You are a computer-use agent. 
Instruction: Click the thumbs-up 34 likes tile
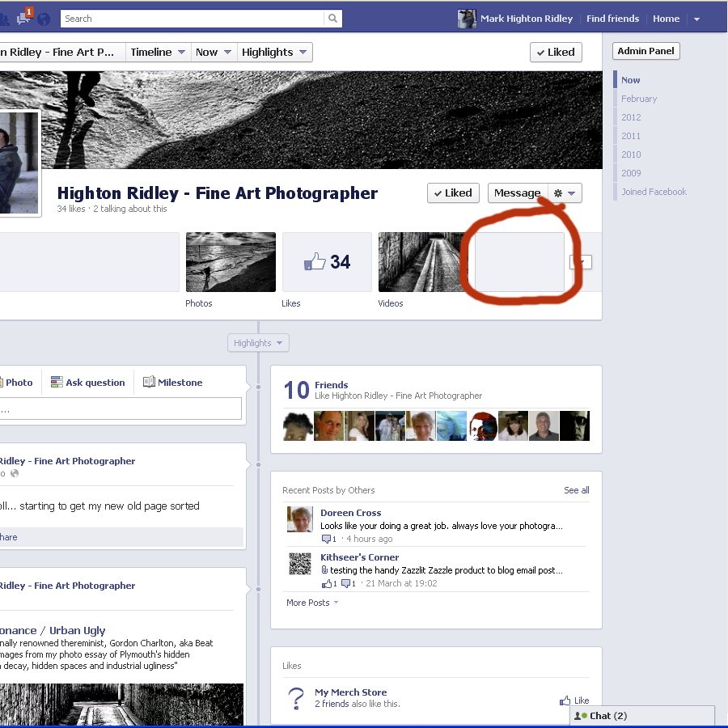(327, 262)
